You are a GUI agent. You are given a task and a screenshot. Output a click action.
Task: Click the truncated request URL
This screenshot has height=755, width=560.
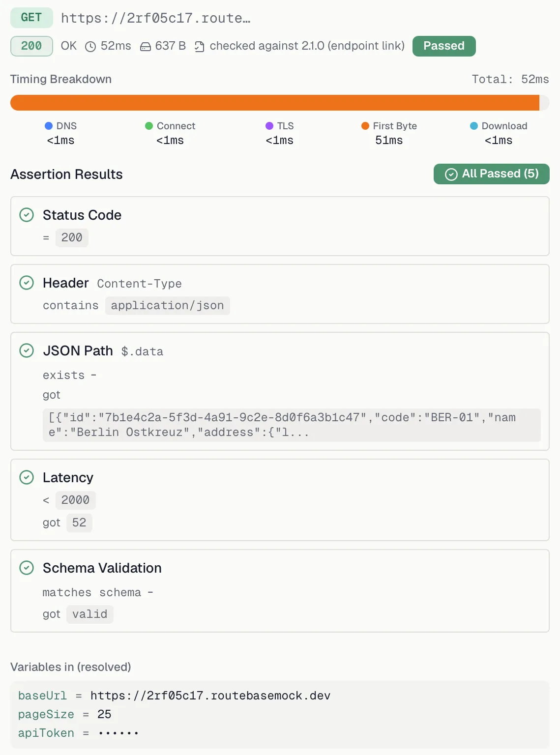pos(156,18)
